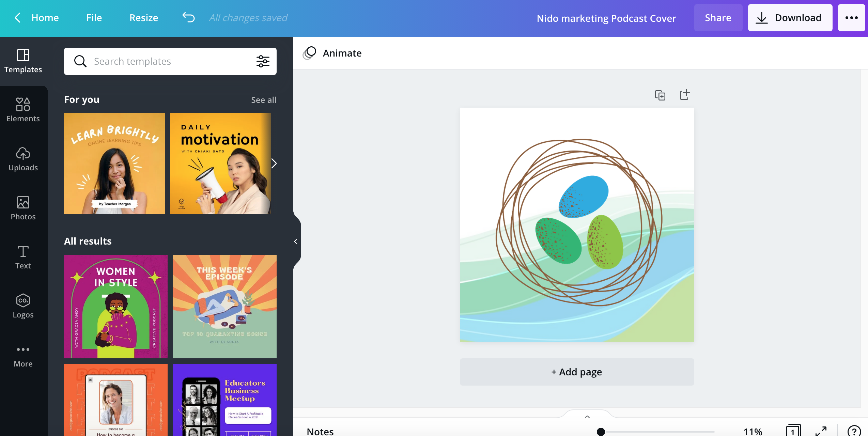
Task: Open the help question mark
Action: pyautogui.click(x=854, y=431)
